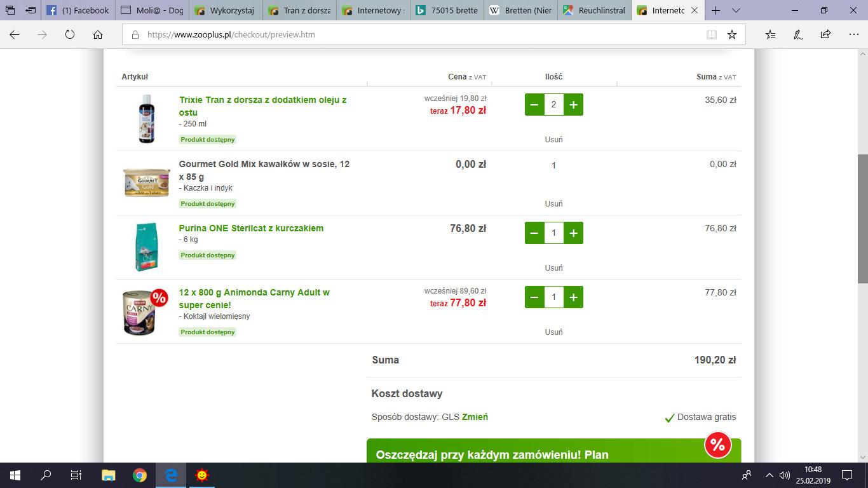Open a new browser tab
The image size is (868, 488).
pyautogui.click(x=715, y=10)
